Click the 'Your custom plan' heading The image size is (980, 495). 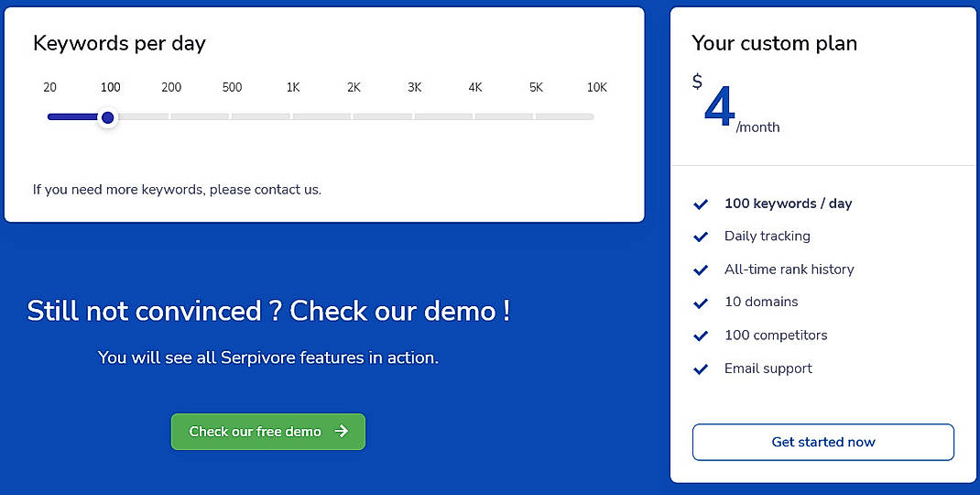(774, 43)
